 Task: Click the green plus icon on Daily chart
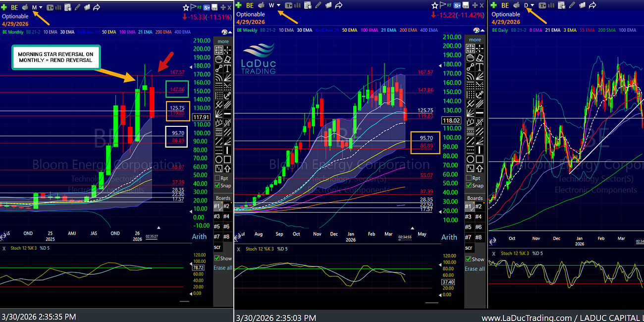point(493,5)
